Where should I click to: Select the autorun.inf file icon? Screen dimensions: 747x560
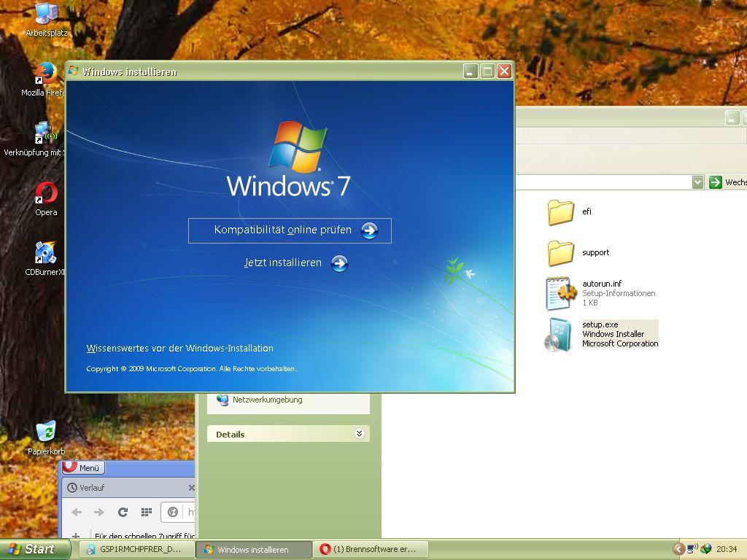pos(561,293)
